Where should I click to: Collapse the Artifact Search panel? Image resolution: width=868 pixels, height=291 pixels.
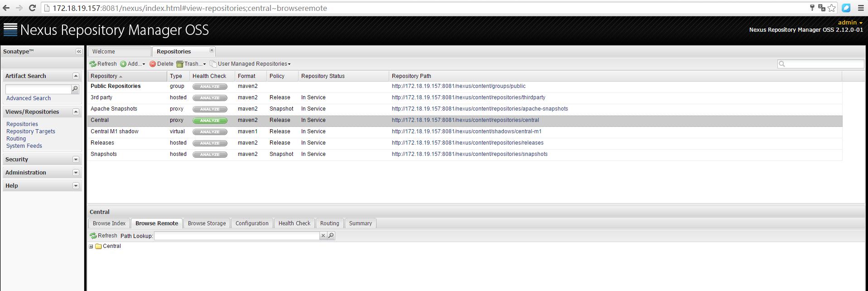tap(76, 76)
